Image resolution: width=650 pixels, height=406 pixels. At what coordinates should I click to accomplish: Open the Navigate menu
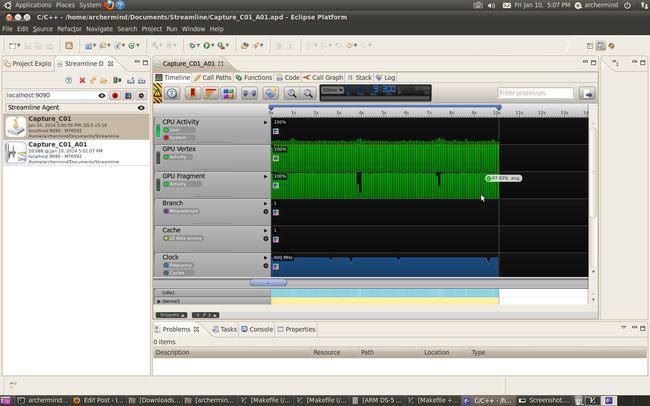(99, 29)
